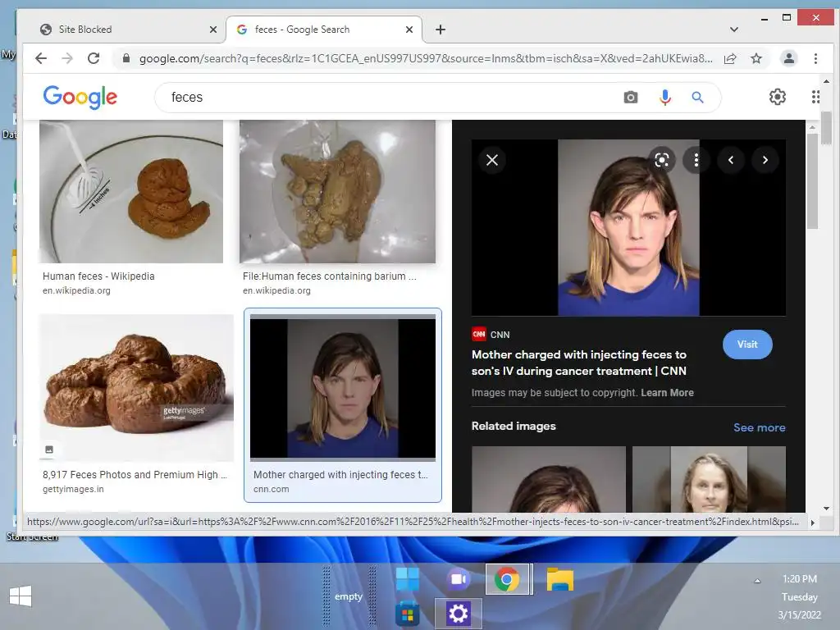Viewport: 840px width, 630px height.
Task: Visit the CNN article page
Action: [x=747, y=345]
